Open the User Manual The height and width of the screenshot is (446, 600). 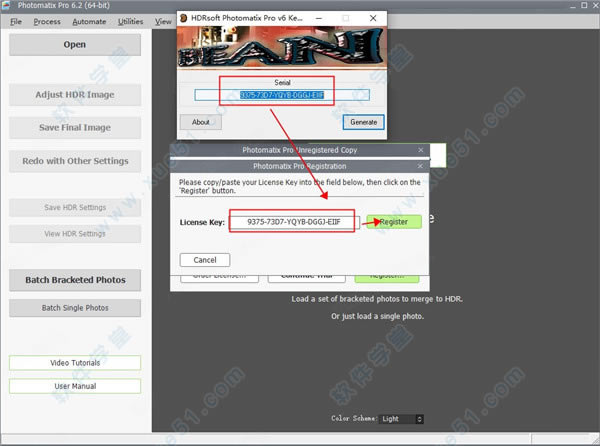[75, 386]
